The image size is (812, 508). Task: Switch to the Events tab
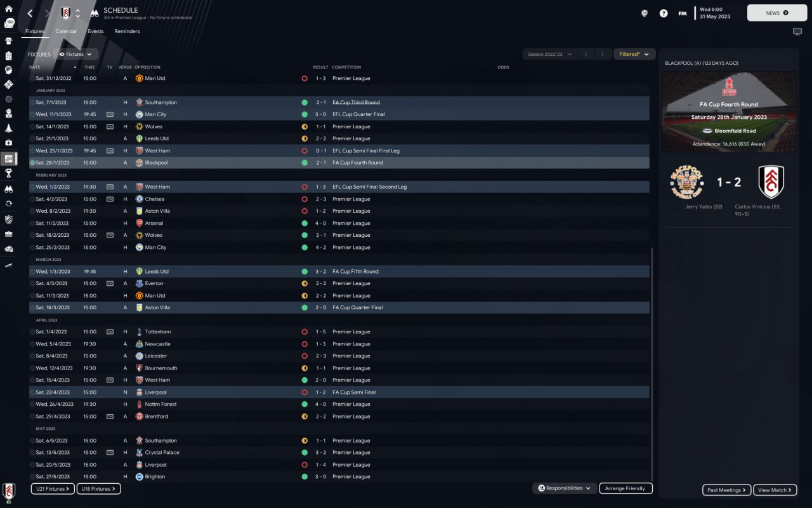click(x=96, y=31)
